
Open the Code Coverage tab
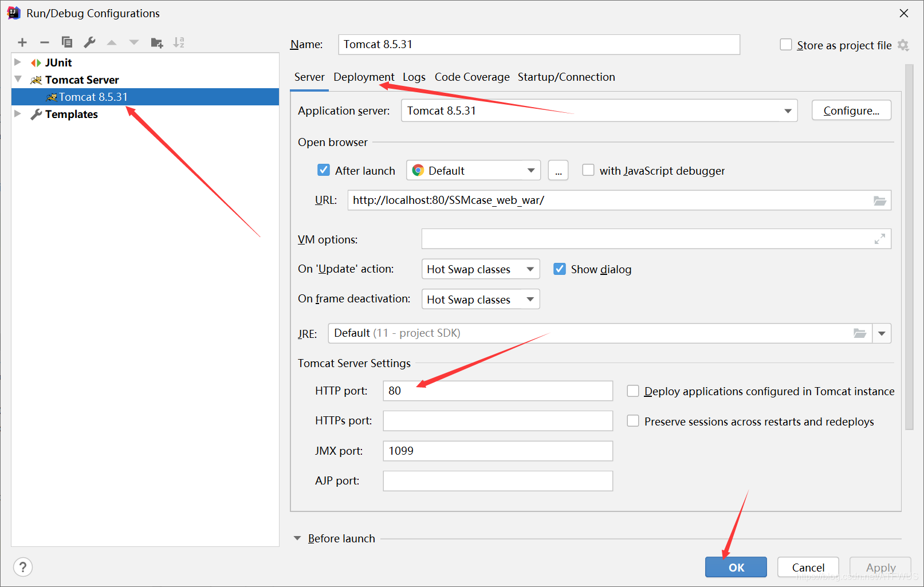(472, 77)
